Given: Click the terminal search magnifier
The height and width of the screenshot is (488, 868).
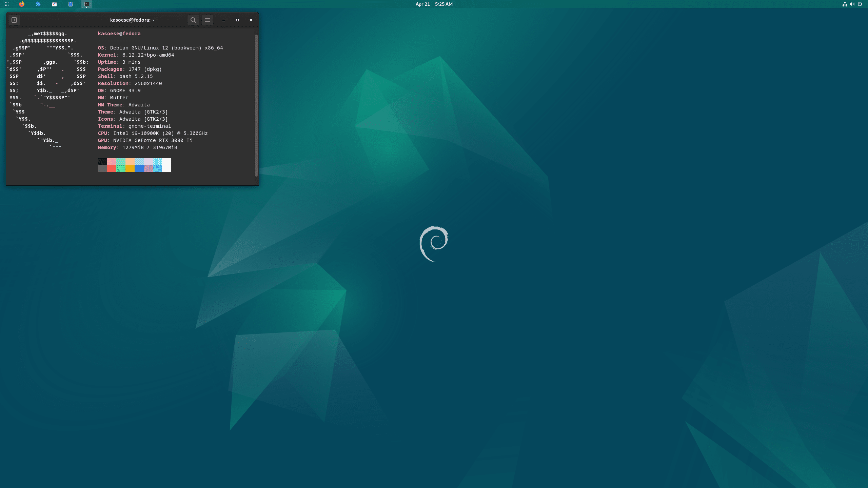Looking at the screenshot, I should 193,20.
